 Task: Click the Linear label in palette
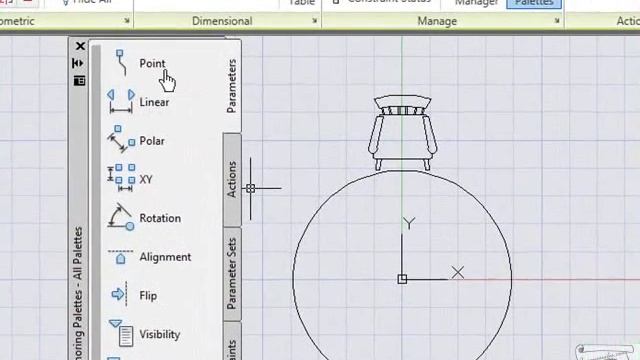154,102
